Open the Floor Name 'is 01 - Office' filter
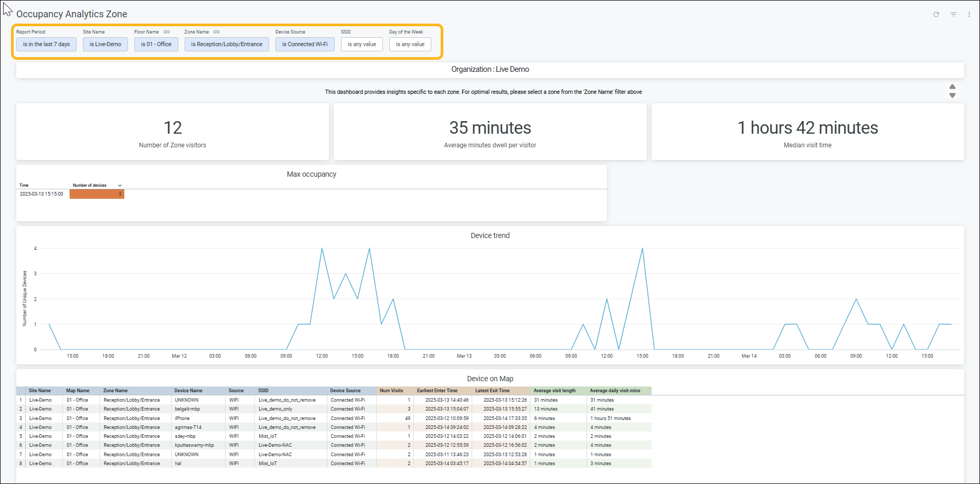This screenshot has height=484, width=980. click(x=156, y=45)
